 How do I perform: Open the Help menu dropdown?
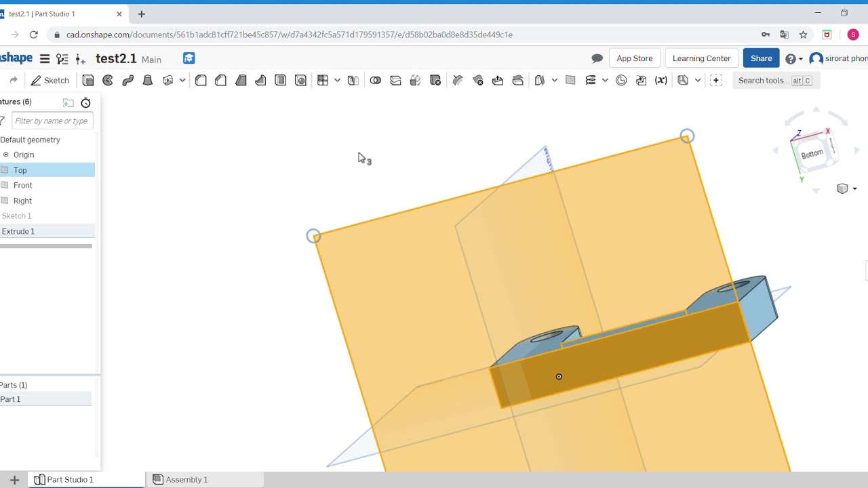794,59
